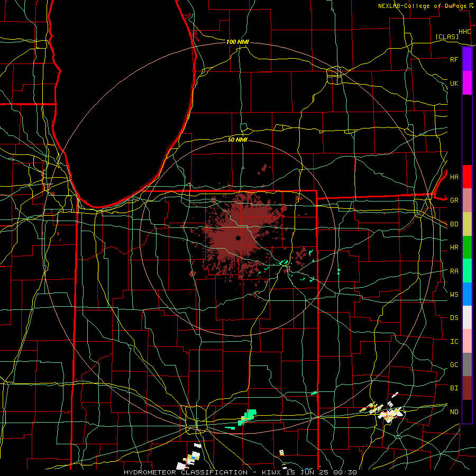Click the RF purple color swatch
Image resolution: width=476 pixels, height=476 pixels.
467,59
